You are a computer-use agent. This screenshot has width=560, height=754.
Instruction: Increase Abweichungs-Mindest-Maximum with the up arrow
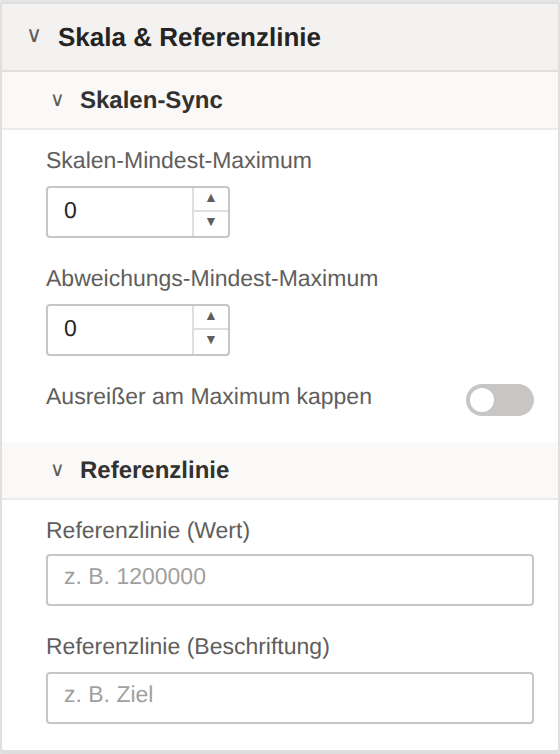pos(211,317)
